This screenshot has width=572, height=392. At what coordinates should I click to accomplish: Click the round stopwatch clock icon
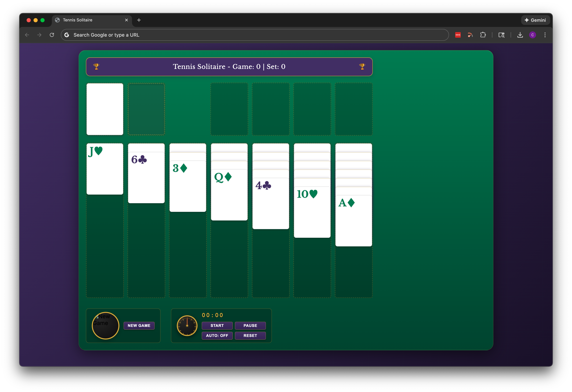tap(187, 326)
